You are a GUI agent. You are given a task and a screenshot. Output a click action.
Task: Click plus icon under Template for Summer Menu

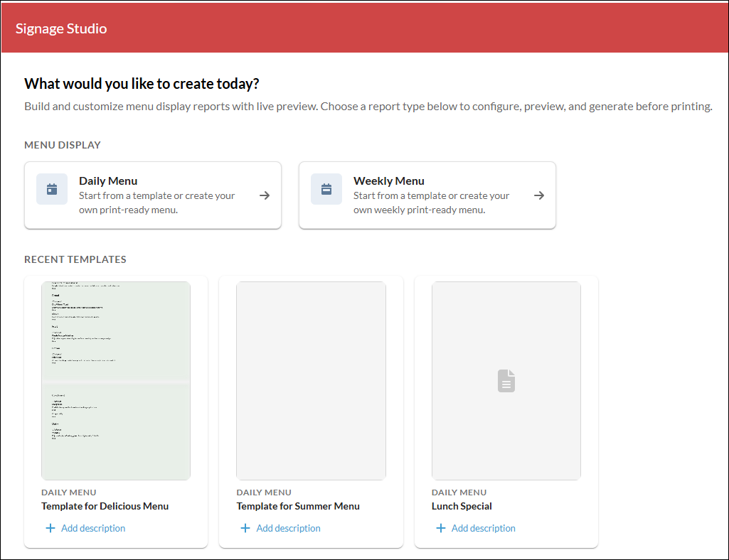[245, 529]
